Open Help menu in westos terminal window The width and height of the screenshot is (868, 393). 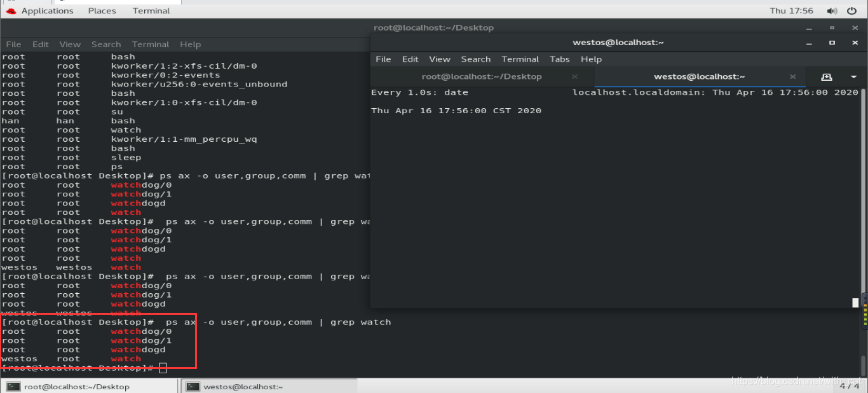coord(591,59)
